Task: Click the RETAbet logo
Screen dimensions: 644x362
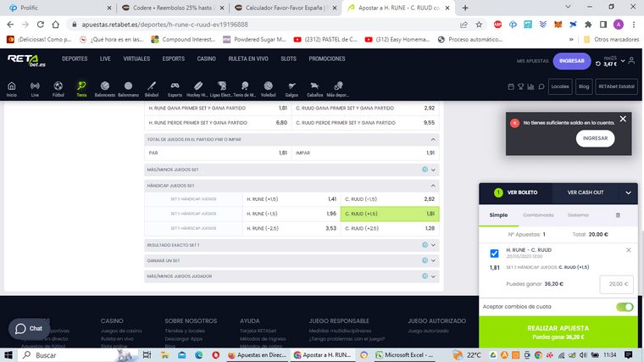Action: (x=27, y=61)
